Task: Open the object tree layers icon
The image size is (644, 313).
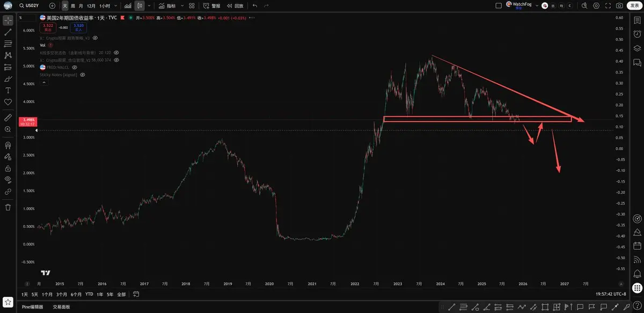Action: (x=637, y=48)
